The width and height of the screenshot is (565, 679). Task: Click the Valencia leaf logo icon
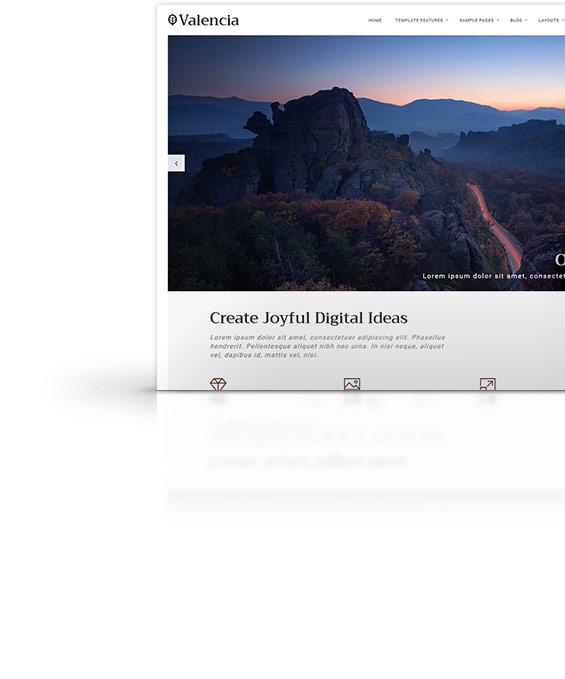[x=172, y=20]
